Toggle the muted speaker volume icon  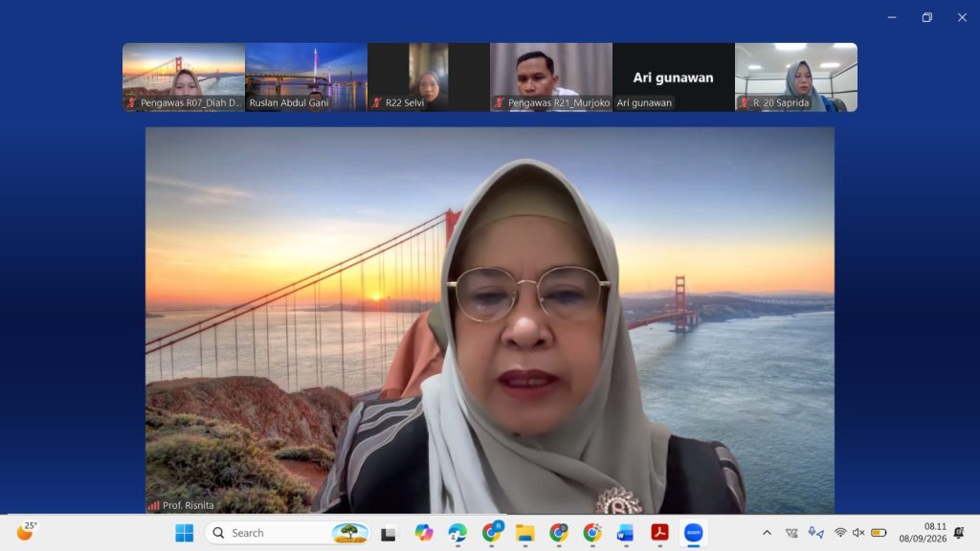[x=858, y=533]
